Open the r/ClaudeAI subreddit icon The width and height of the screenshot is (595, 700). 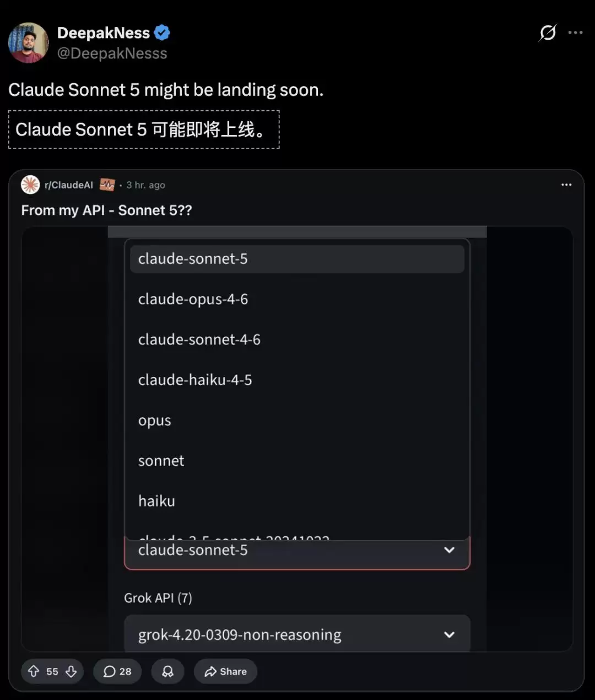click(x=30, y=185)
